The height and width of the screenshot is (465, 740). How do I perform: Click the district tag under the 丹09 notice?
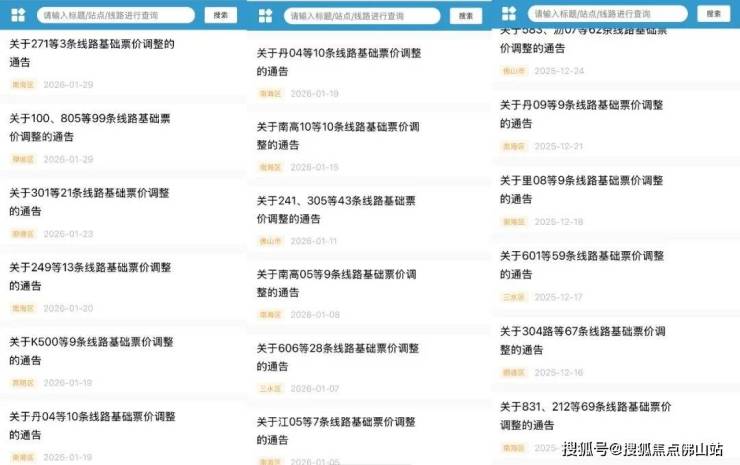514,147
